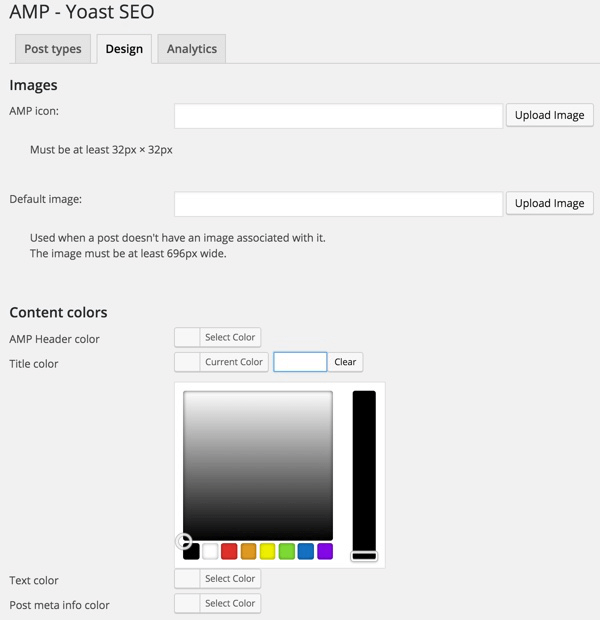Click the 'Images' section heading
The height and width of the screenshot is (620, 600).
[33, 85]
